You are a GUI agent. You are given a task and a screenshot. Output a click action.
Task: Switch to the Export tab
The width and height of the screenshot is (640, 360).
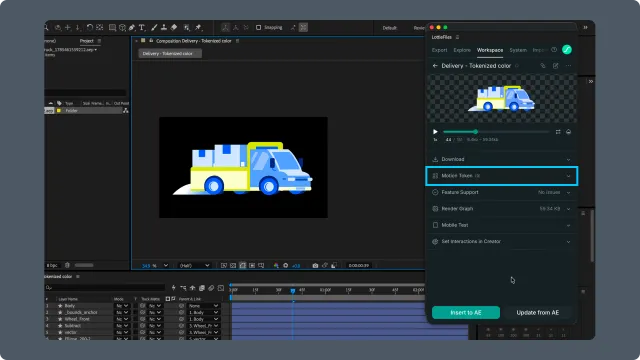440,50
